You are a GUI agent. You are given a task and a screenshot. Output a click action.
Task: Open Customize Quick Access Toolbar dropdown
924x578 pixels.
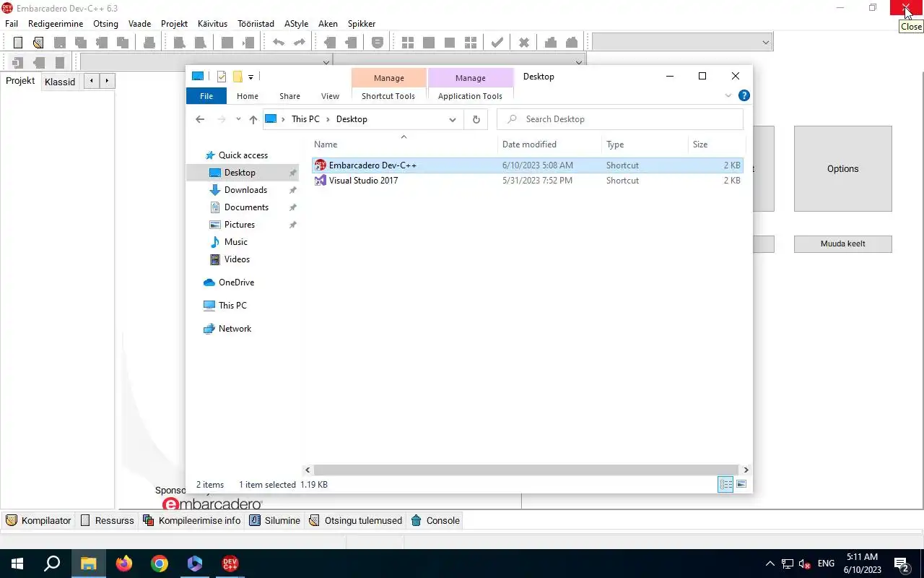[250, 77]
